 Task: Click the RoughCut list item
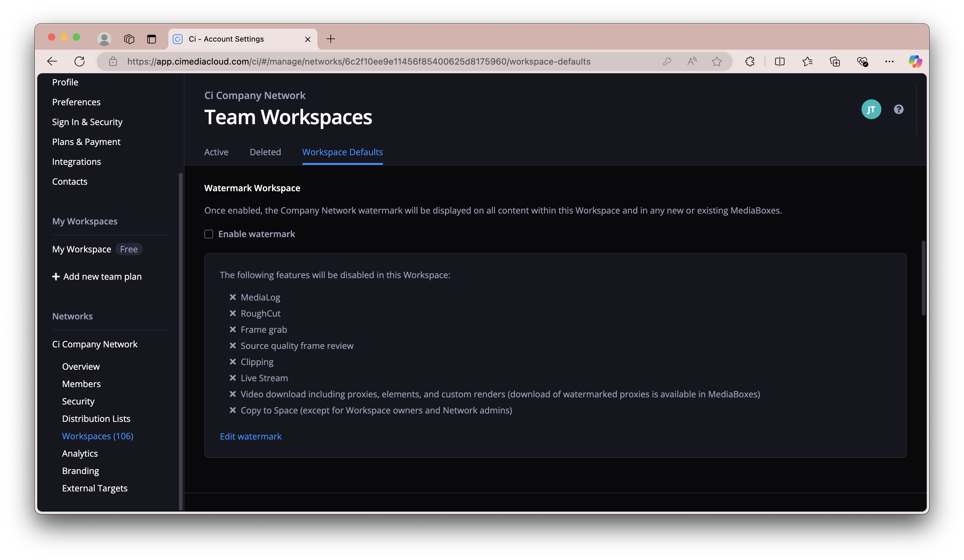261,314
